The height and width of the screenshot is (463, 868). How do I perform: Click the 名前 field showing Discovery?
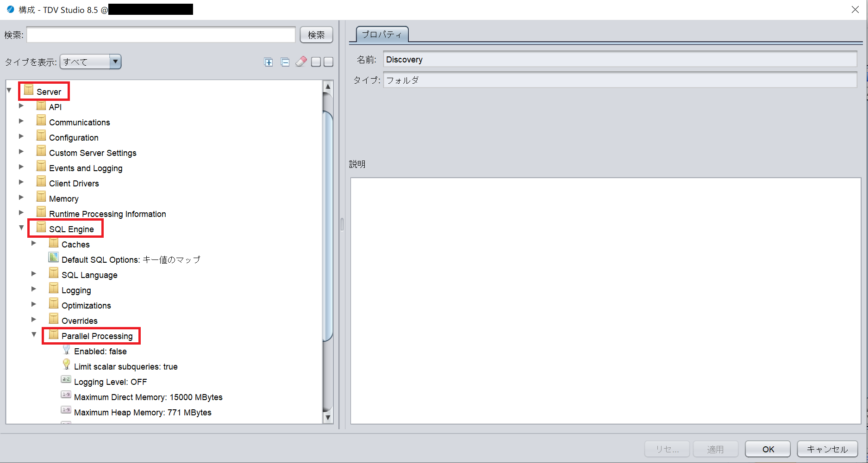(620, 59)
